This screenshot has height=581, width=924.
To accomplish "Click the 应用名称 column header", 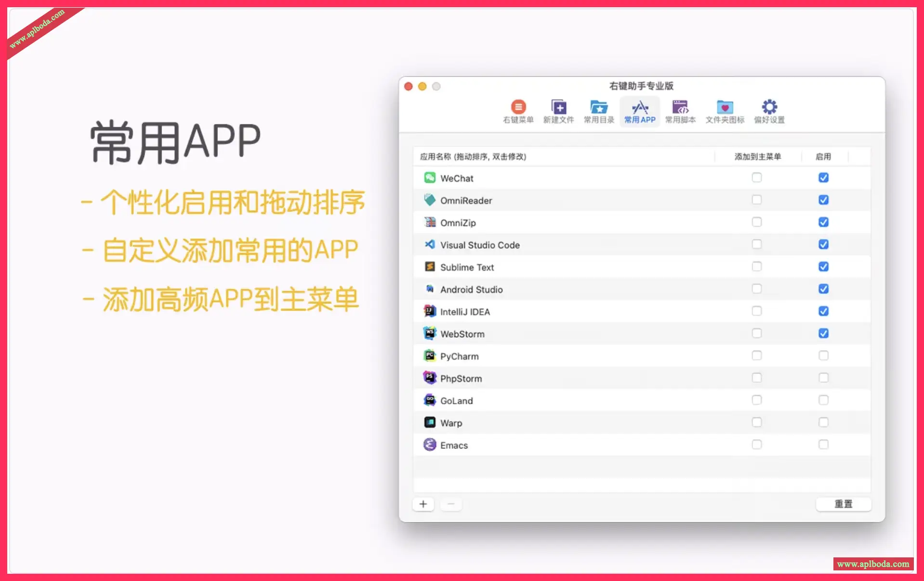I will coord(473,157).
